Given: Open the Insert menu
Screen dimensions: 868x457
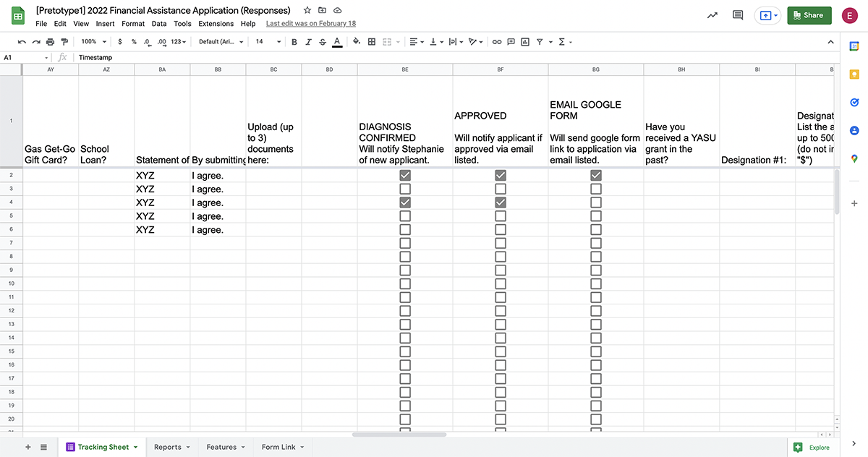Looking at the screenshot, I should click(105, 24).
